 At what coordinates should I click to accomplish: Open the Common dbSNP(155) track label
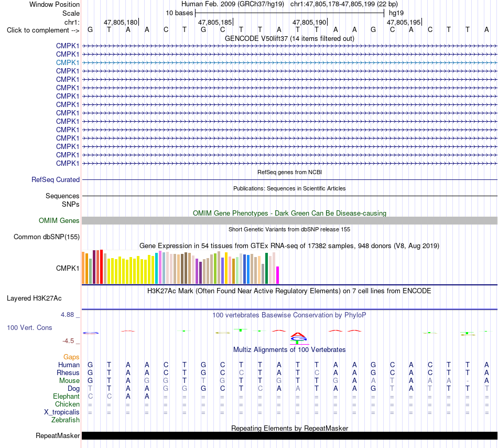tap(47, 237)
